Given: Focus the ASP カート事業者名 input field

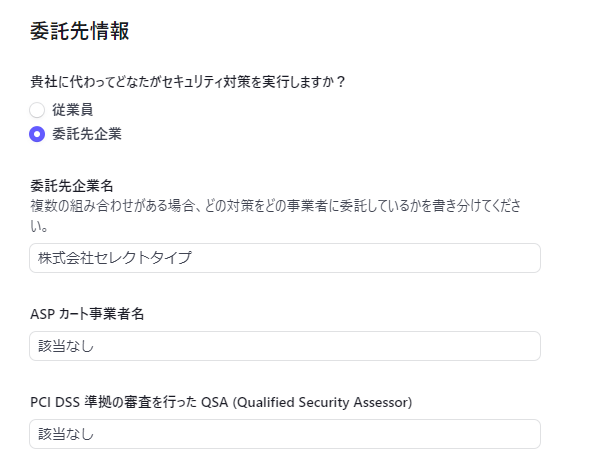Looking at the screenshot, I should point(285,346).
